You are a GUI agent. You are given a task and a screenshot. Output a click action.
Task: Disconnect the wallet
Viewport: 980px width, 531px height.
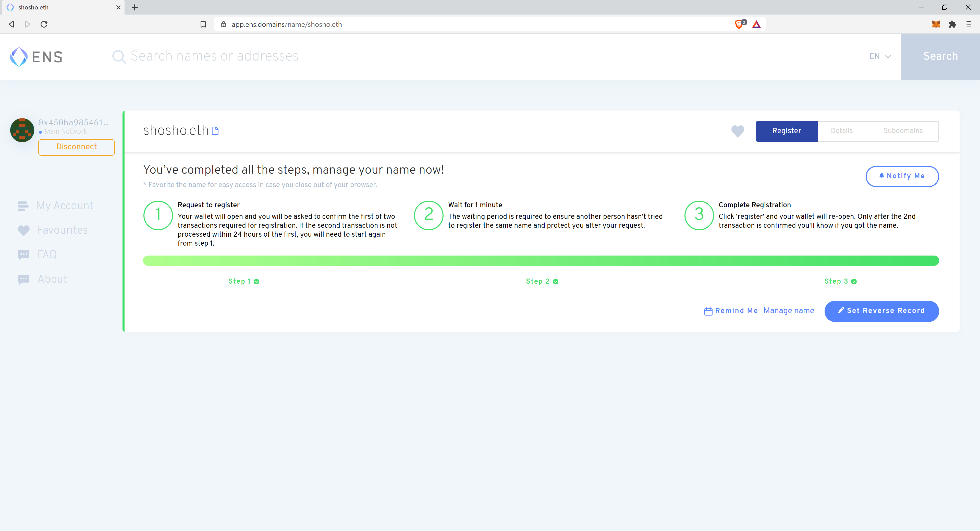tap(77, 147)
